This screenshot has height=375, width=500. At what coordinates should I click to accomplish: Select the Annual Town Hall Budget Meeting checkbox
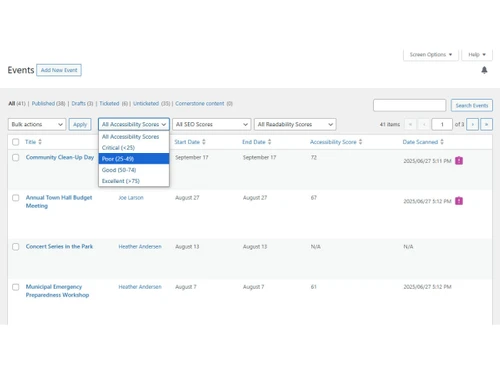tap(16, 198)
